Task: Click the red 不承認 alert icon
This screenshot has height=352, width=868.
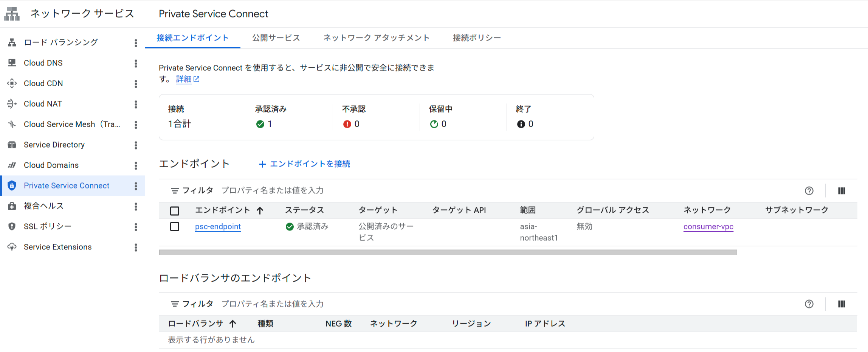Action: (347, 124)
